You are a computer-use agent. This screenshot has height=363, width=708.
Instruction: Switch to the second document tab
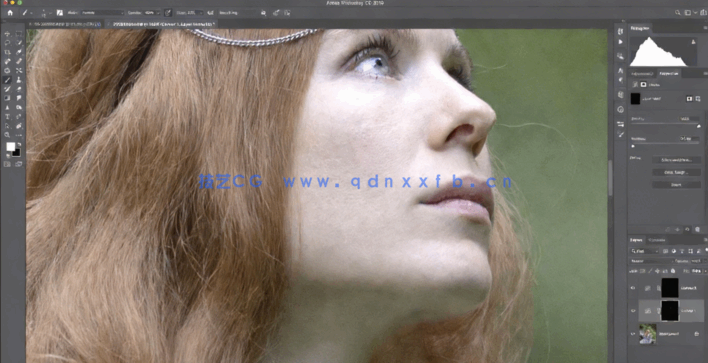(161, 24)
